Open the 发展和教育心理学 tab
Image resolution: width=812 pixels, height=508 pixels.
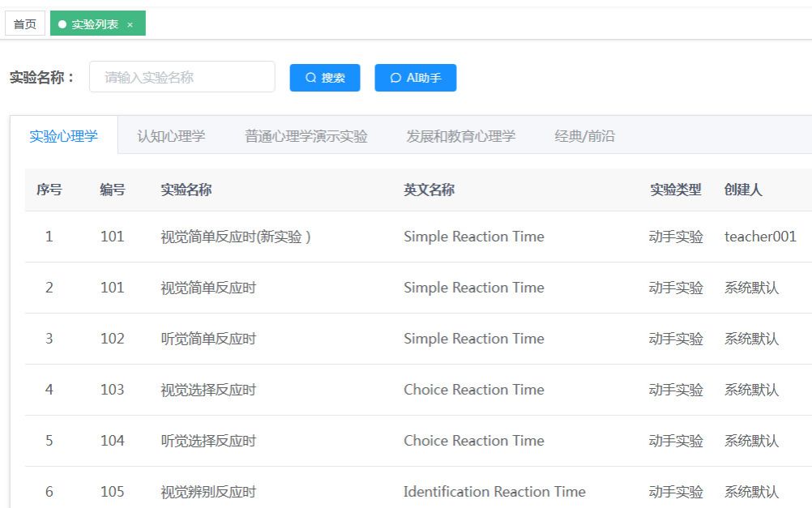tap(460, 136)
